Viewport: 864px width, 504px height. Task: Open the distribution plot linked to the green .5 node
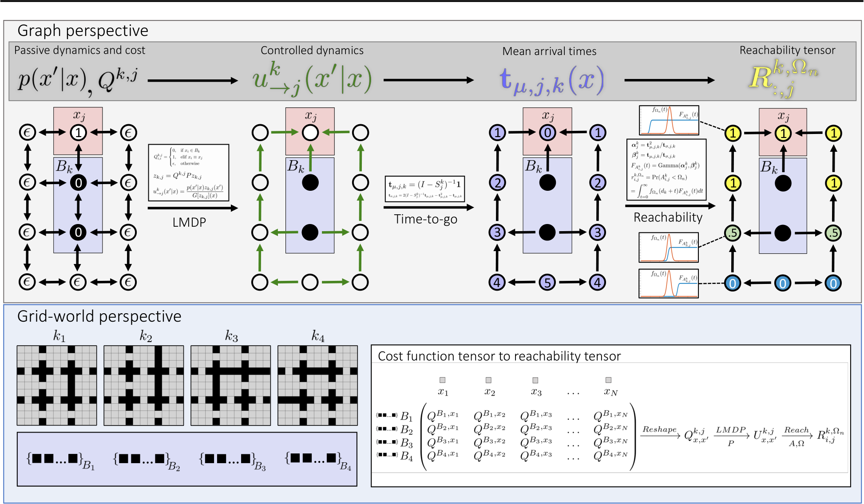point(669,247)
